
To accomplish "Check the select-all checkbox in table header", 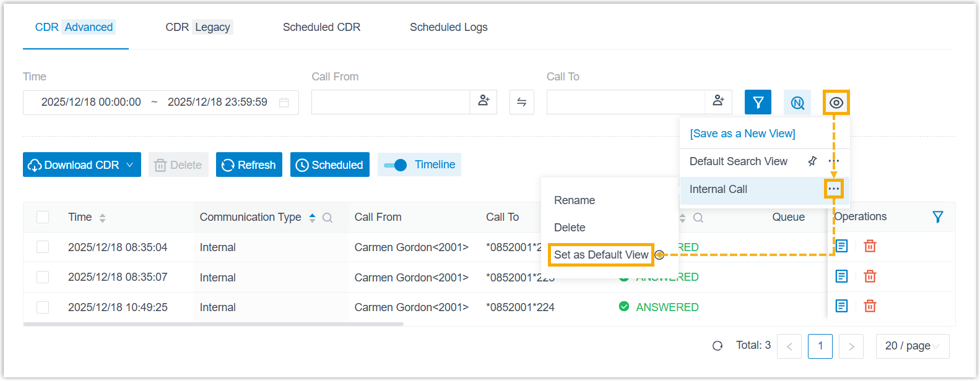I will coord(43,217).
